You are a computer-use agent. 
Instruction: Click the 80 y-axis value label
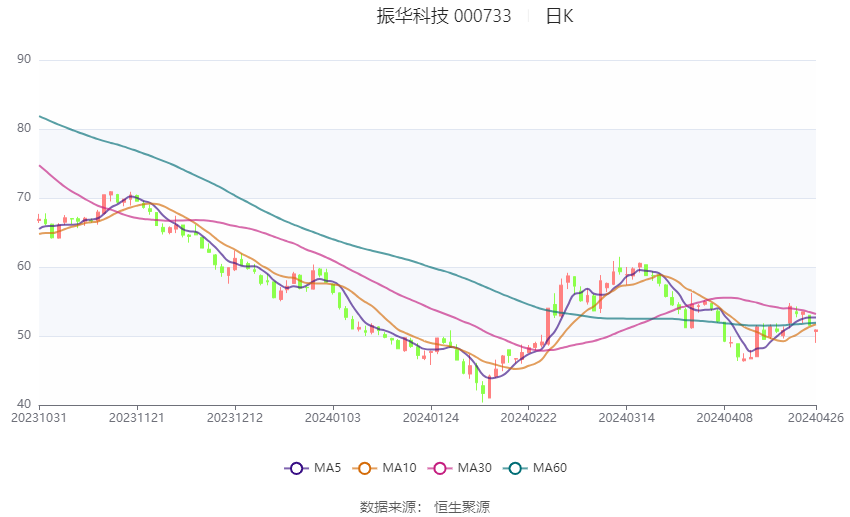(x=24, y=128)
